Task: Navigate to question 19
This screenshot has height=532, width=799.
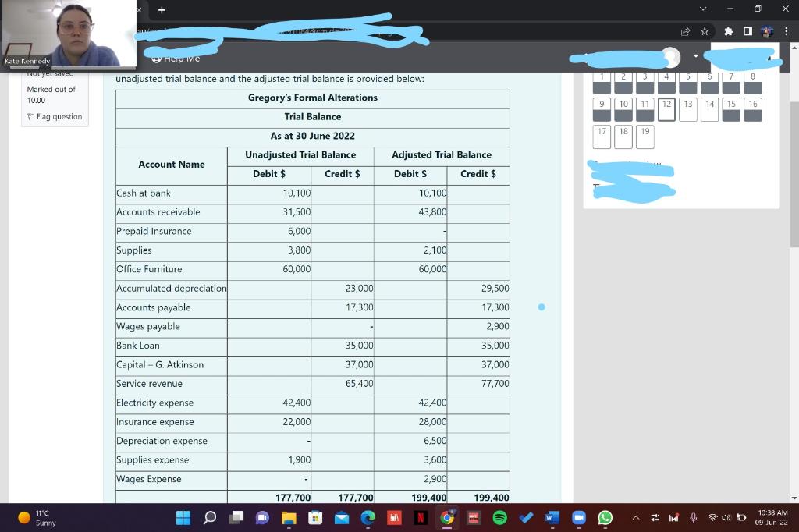Action: click(x=645, y=137)
